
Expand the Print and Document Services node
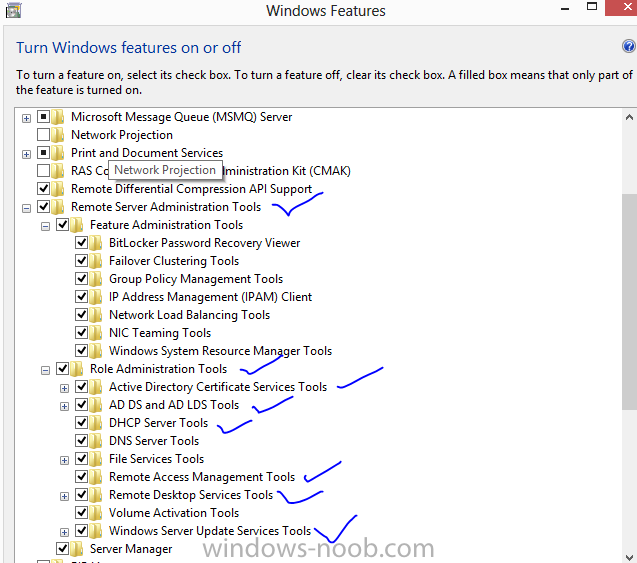coord(26,154)
